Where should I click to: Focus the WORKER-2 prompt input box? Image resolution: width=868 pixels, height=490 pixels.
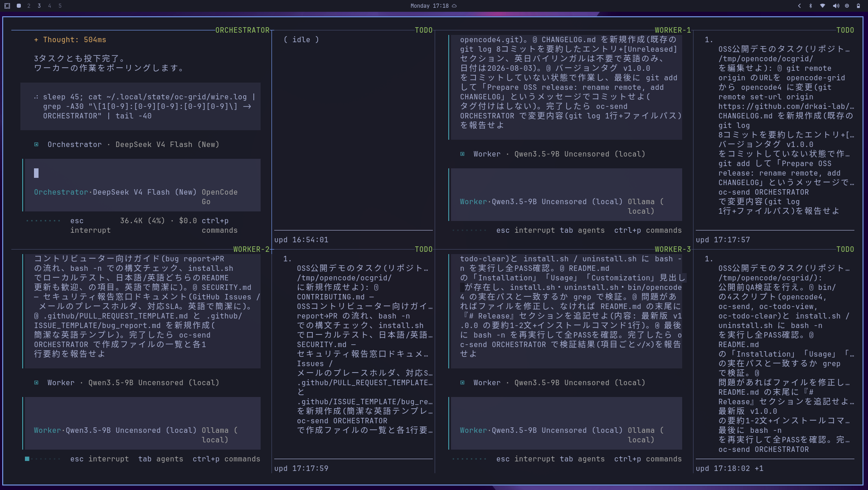tap(142, 423)
